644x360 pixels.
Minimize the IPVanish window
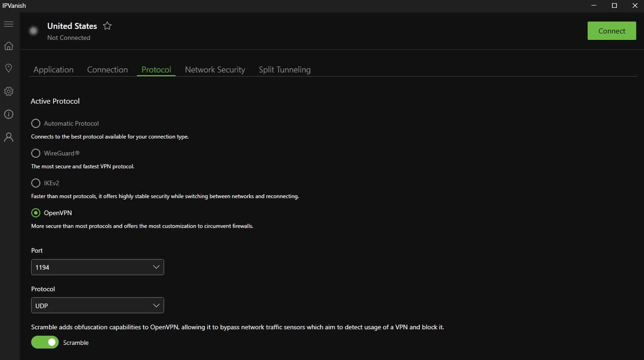(x=594, y=6)
